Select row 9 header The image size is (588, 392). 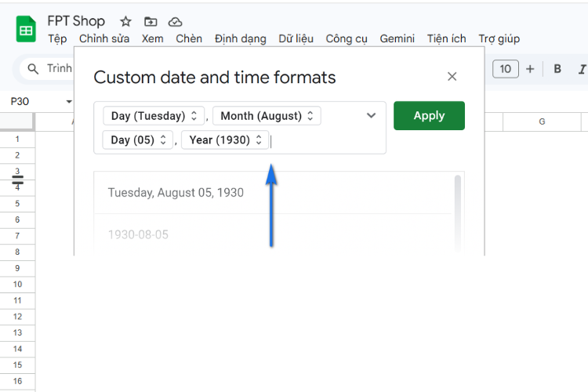point(17,268)
